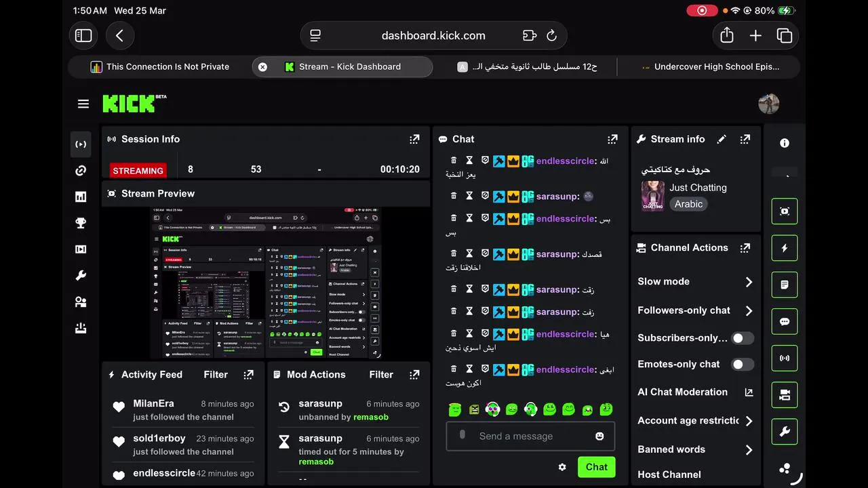
Task: Toggle Channel Actions camera widget button
Action: [x=785, y=395]
